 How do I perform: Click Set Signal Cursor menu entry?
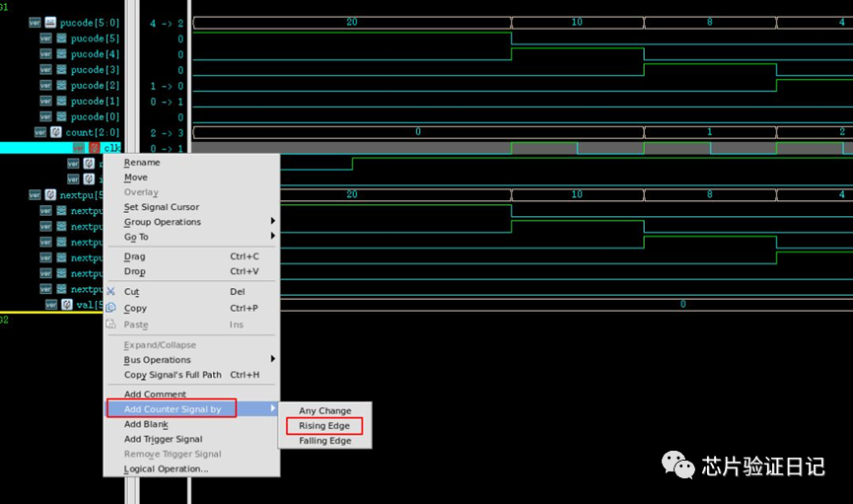coord(162,207)
